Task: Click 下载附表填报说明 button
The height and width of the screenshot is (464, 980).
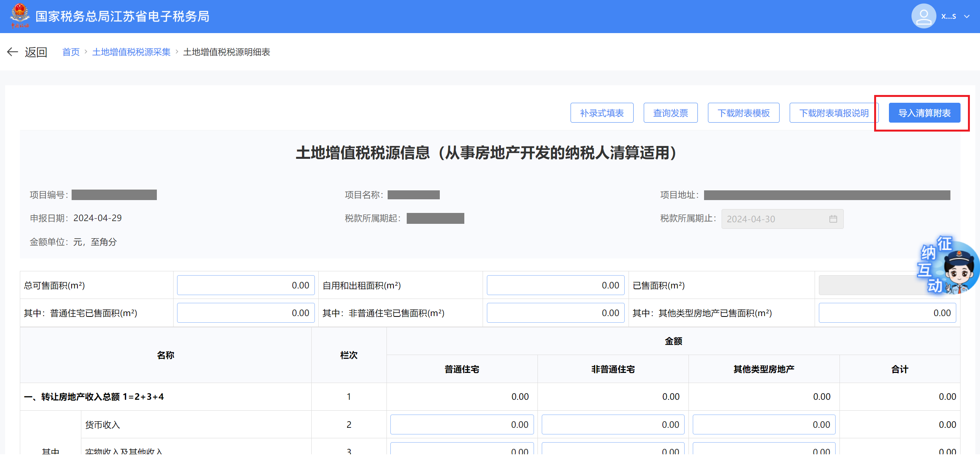Action: [834, 113]
